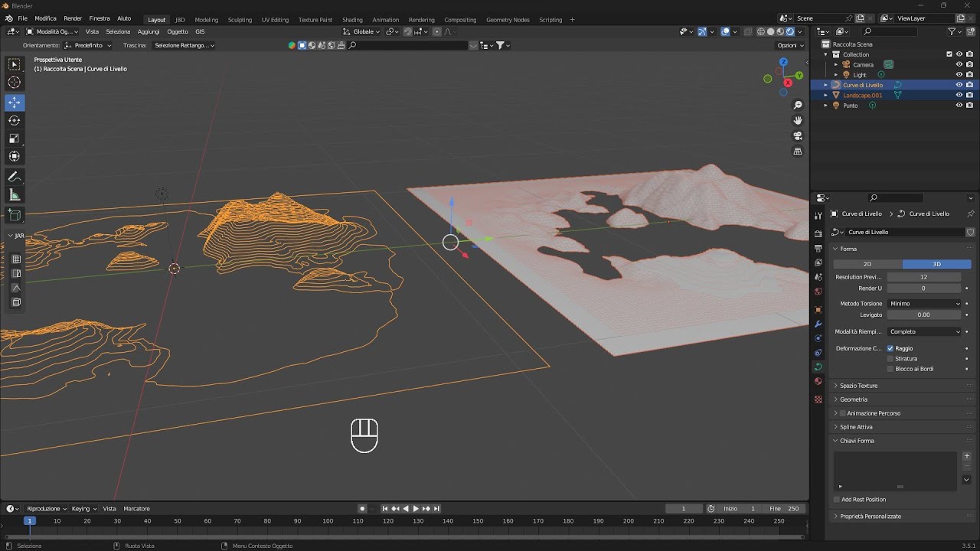Open the orange Object properties tab

818,309
